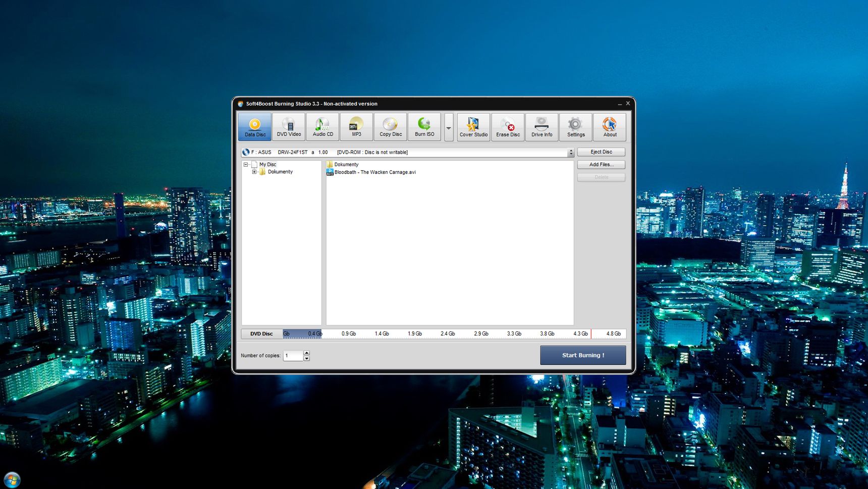The height and width of the screenshot is (489, 868).
Task: Collapse the My Disc tree node
Action: point(246,165)
